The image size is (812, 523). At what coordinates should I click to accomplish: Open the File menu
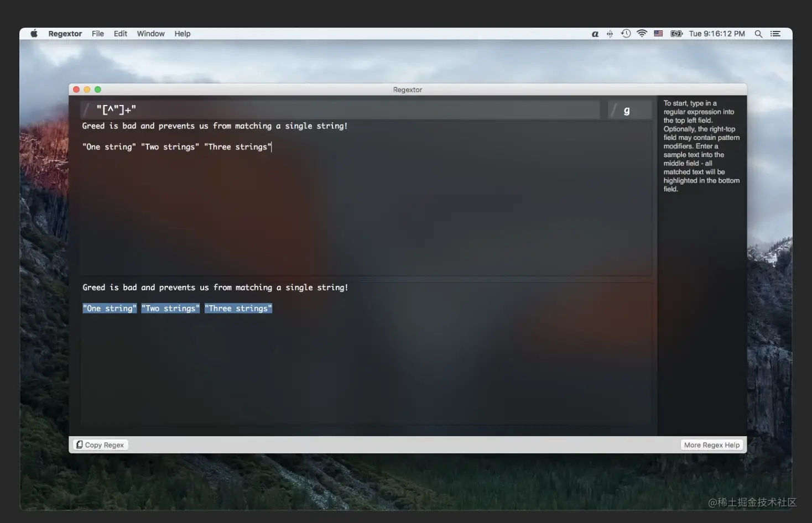pos(98,34)
